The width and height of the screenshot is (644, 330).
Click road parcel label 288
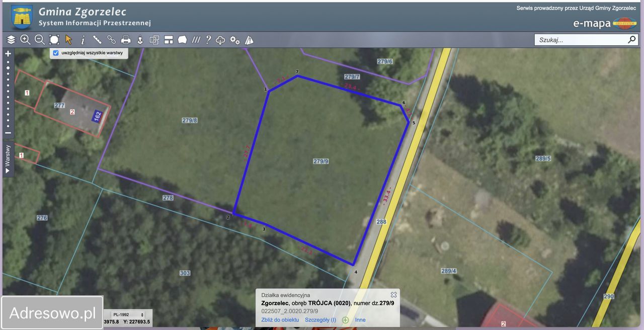pos(381,221)
